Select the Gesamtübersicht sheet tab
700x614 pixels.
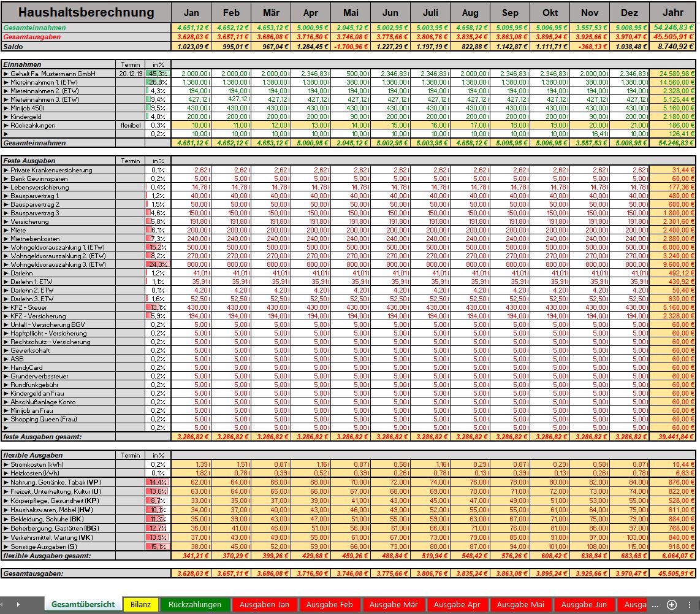point(83,604)
